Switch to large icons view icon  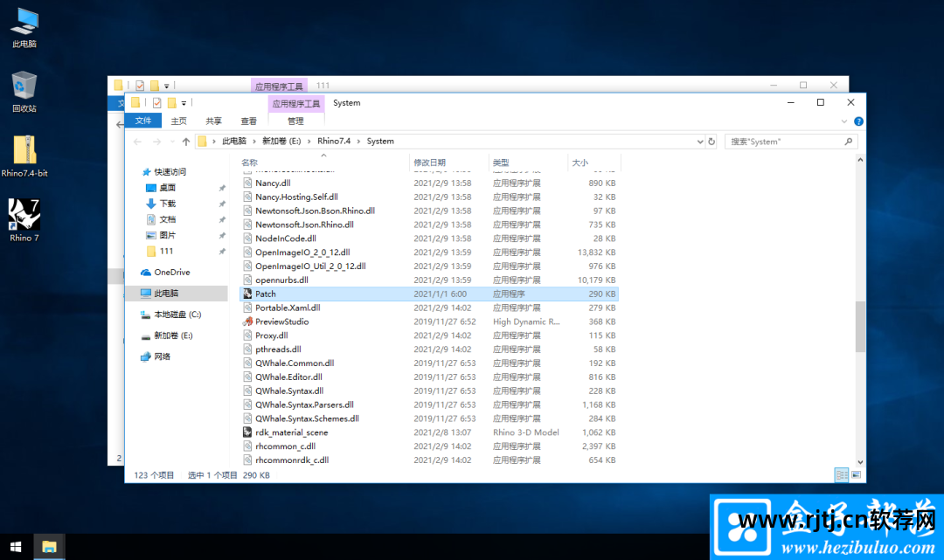pyautogui.click(x=856, y=474)
